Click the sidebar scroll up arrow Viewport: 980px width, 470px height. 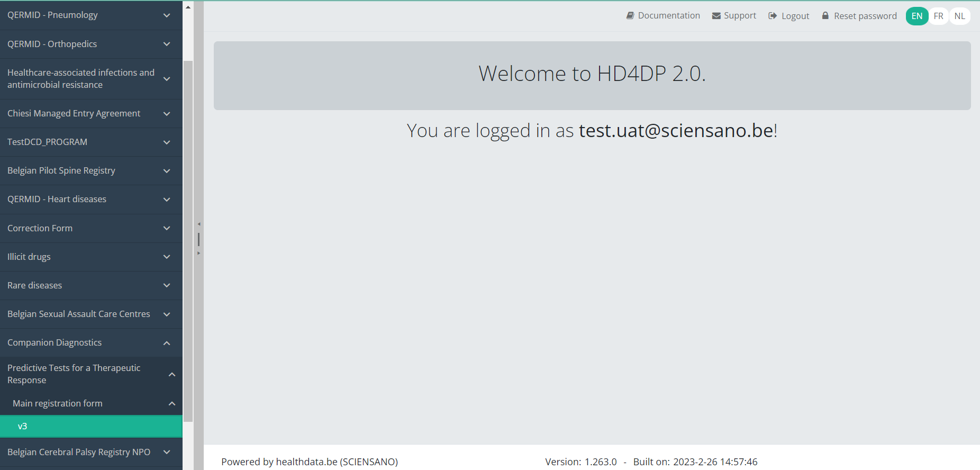point(188,7)
